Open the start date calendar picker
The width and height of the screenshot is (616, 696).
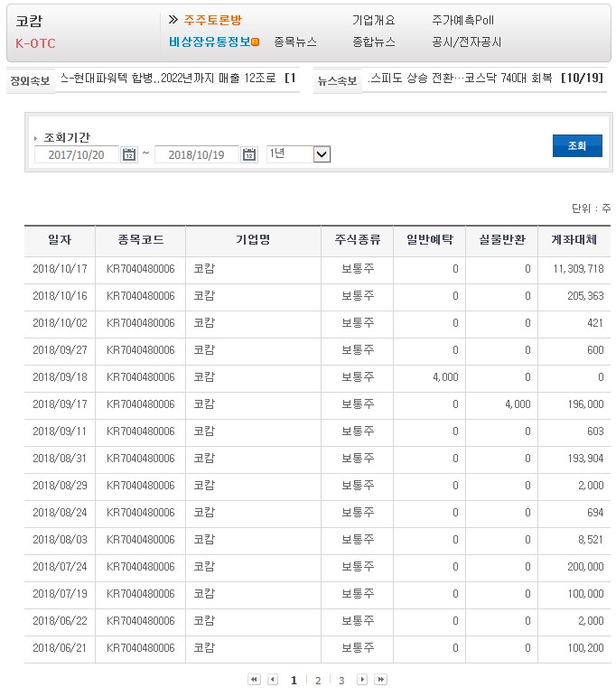pos(129,154)
